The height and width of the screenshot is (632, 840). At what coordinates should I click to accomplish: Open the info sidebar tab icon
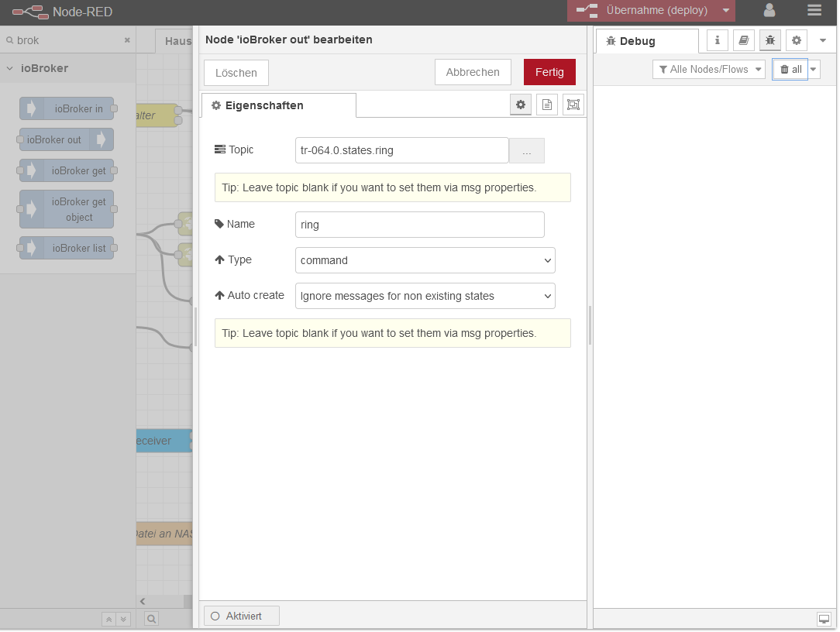coord(718,40)
